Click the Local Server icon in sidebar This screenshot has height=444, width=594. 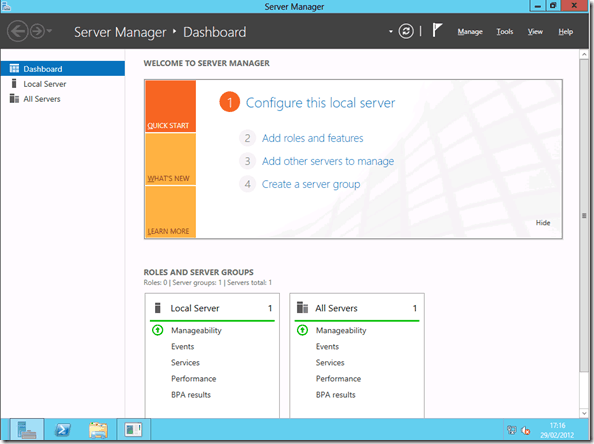(x=14, y=83)
